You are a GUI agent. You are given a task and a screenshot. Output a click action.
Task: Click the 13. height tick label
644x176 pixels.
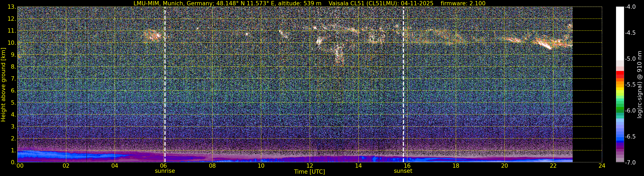click(x=12, y=7)
